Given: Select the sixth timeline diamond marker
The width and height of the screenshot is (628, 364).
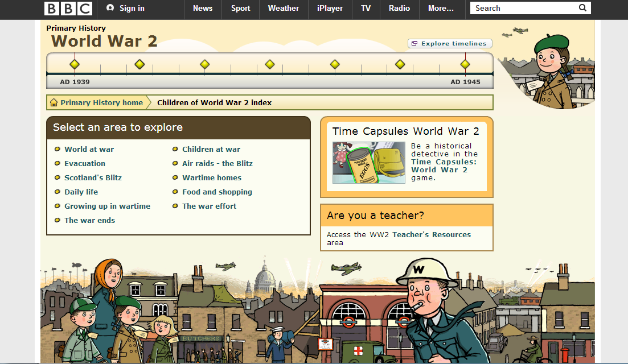Looking at the screenshot, I should point(400,64).
